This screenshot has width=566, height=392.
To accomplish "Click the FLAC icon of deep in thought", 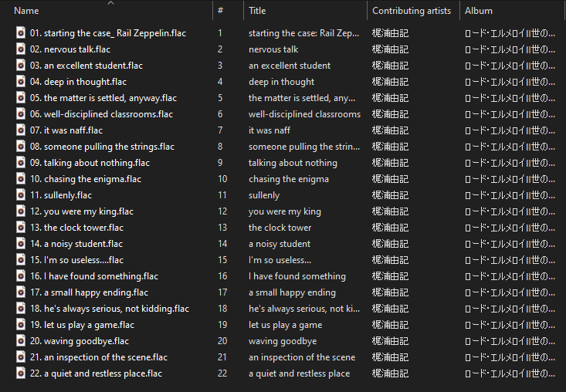I will (21, 82).
